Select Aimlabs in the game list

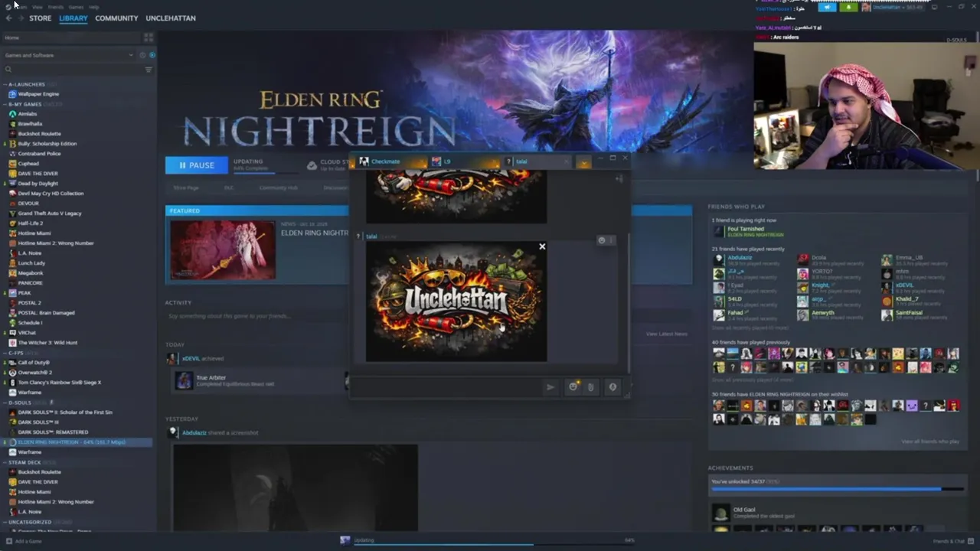pos(28,114)
